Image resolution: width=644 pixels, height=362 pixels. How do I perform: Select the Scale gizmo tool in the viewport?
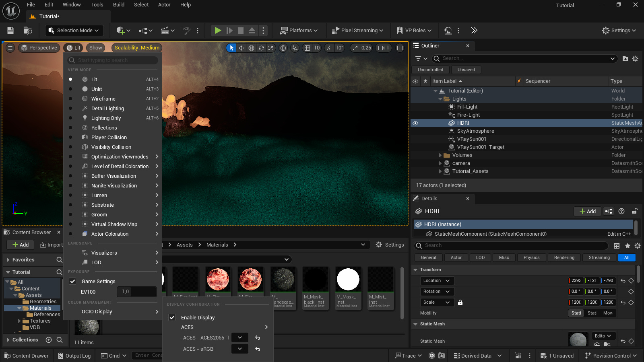pyautogui.click(x=271, y=48)
